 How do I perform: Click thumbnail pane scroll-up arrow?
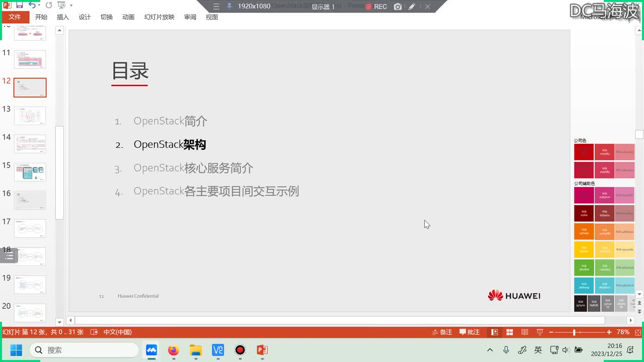click(x=59, y=31)
